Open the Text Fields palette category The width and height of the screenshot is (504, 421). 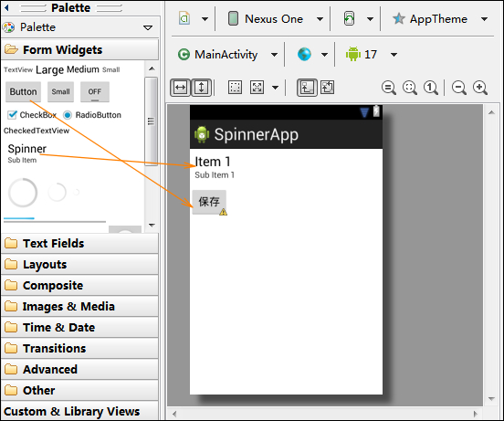tap(79, 243)
